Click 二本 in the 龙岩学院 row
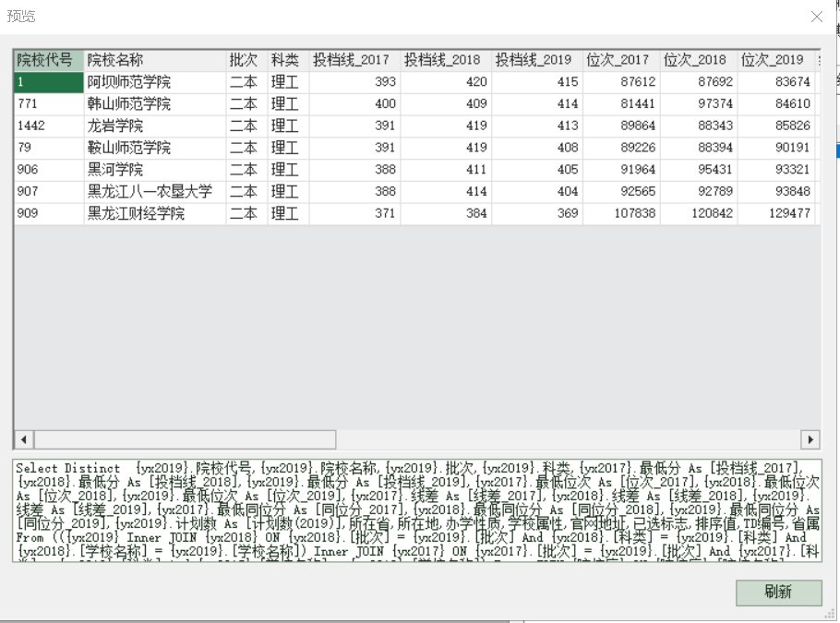 point(247,126)
